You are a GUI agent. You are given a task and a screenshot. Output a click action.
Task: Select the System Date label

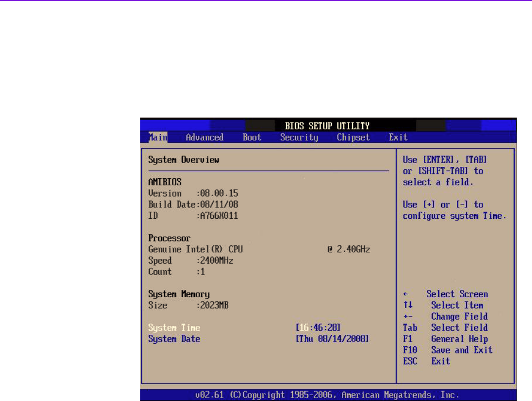pyautogui.click(x=174, y=339)
